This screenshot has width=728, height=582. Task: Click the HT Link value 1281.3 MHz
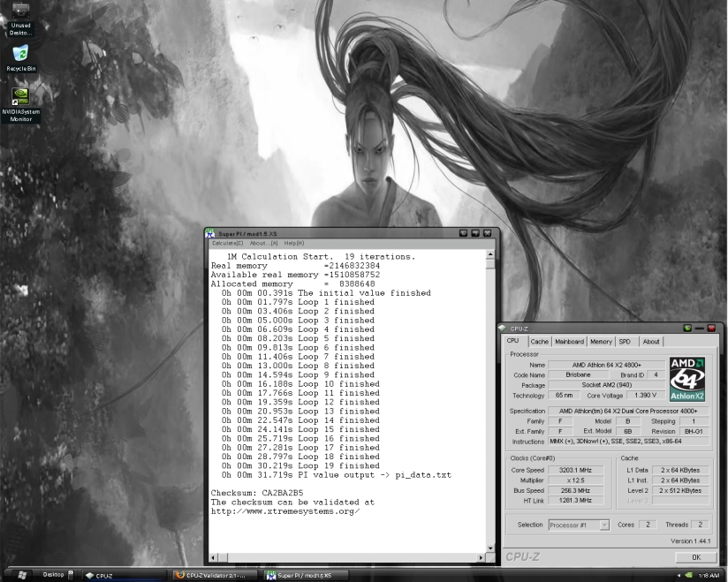tap(575, 501)
